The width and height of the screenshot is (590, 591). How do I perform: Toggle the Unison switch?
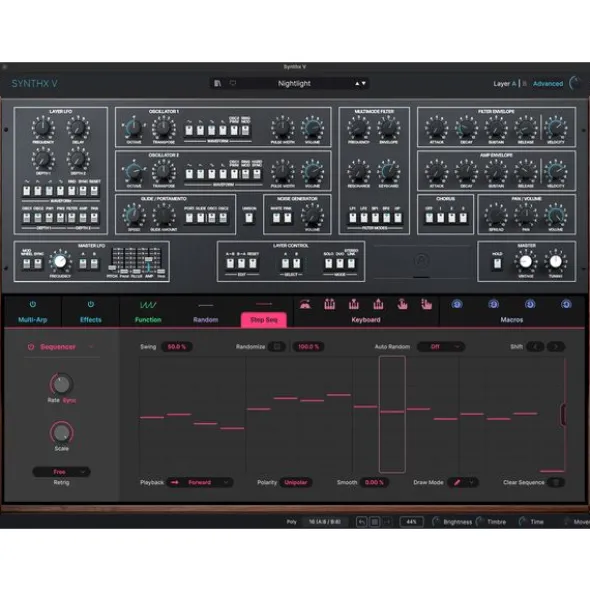[249, 218]
